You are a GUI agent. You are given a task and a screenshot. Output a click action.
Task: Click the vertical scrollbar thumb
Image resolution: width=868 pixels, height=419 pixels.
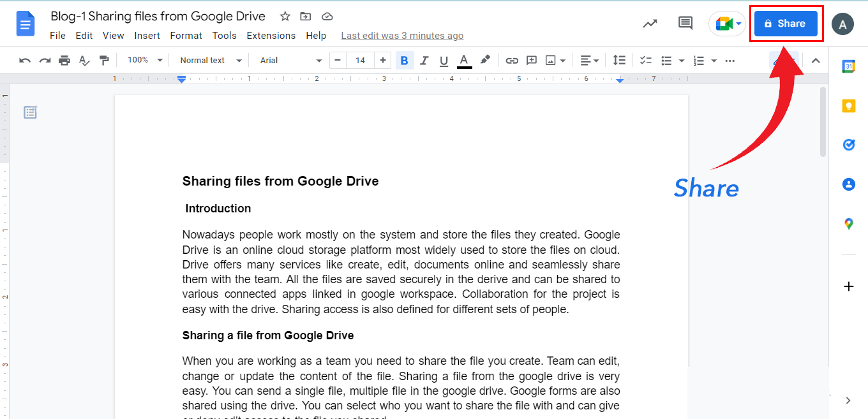(823, 121)
